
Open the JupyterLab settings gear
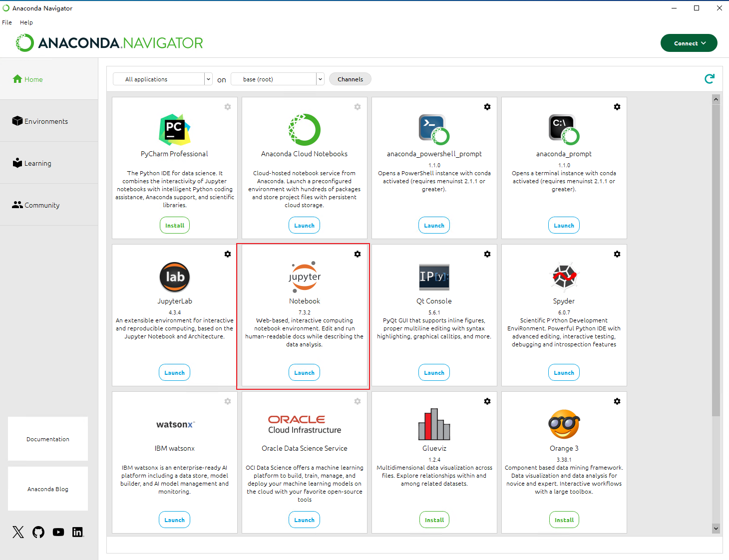tap(228, 254)
